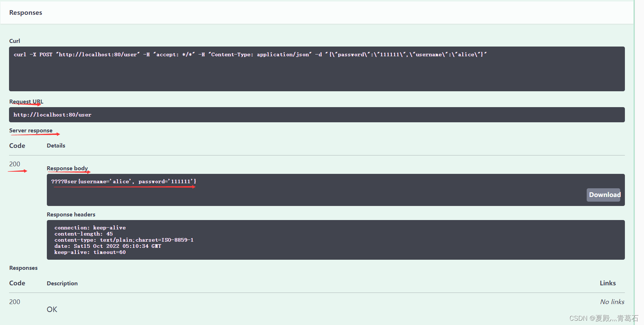The height and width of the screenshot is (325, 644).
Task: Click the Server response label
Action: click(x=31, y=131)
